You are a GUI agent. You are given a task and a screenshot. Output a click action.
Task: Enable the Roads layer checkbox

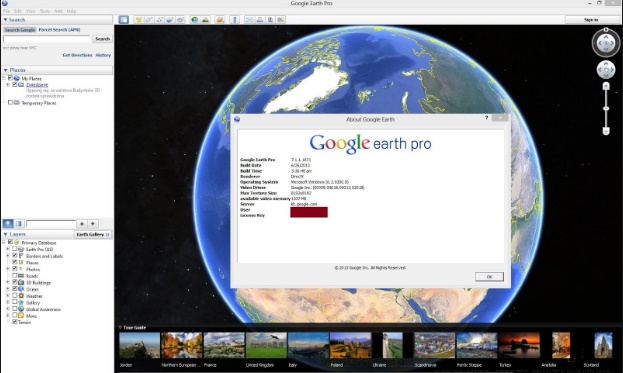point(15,275)
